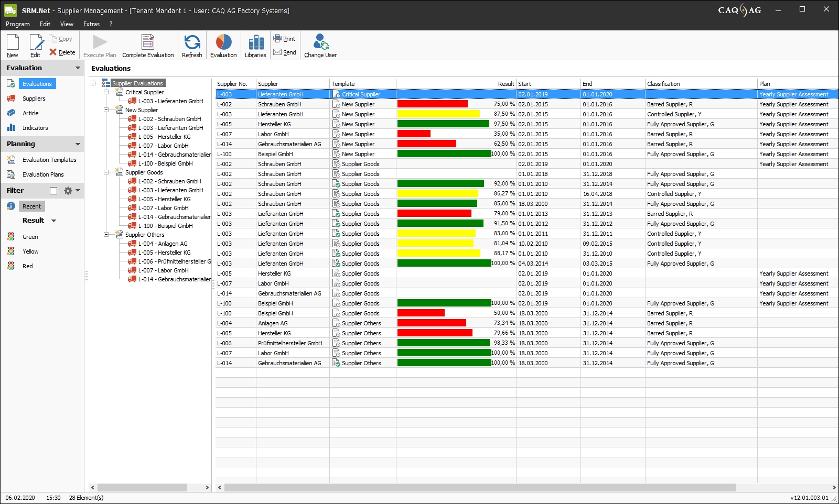Sort by Supplier column header
This screenshot has height=504, width=839.
[x=293, y=84]
